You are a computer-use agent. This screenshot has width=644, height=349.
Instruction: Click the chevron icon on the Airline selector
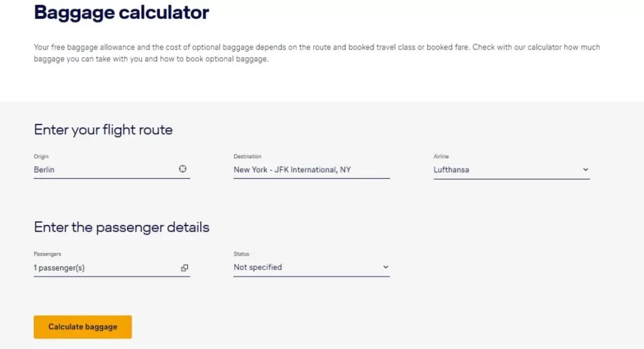click(x=585, y=169)
